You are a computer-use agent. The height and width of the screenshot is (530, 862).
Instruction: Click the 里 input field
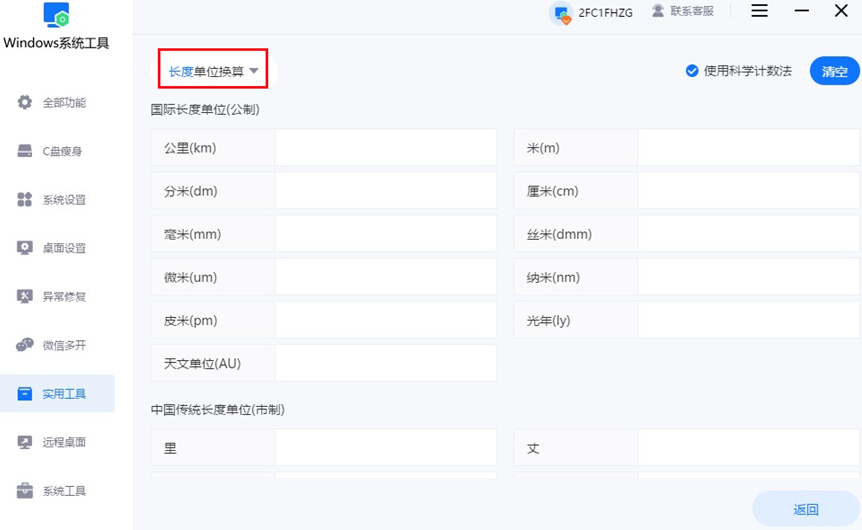click(385, 448)
